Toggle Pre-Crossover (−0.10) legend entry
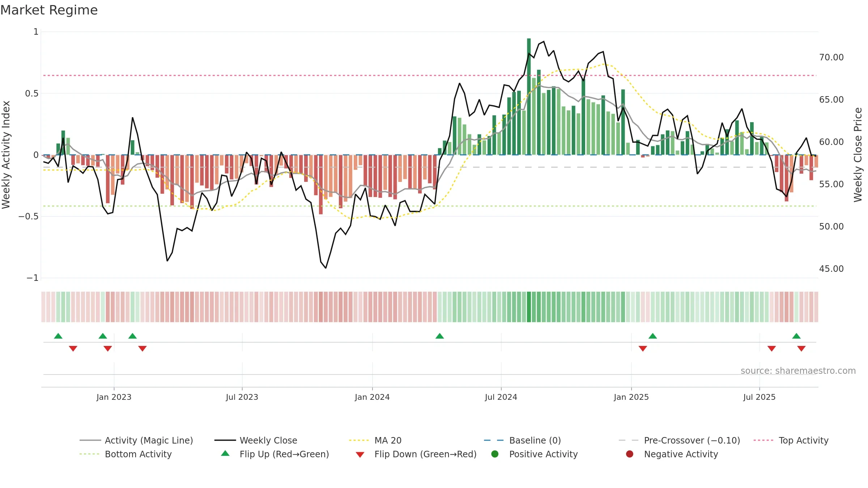Screen dimensions: 868x488 (679, 440)
